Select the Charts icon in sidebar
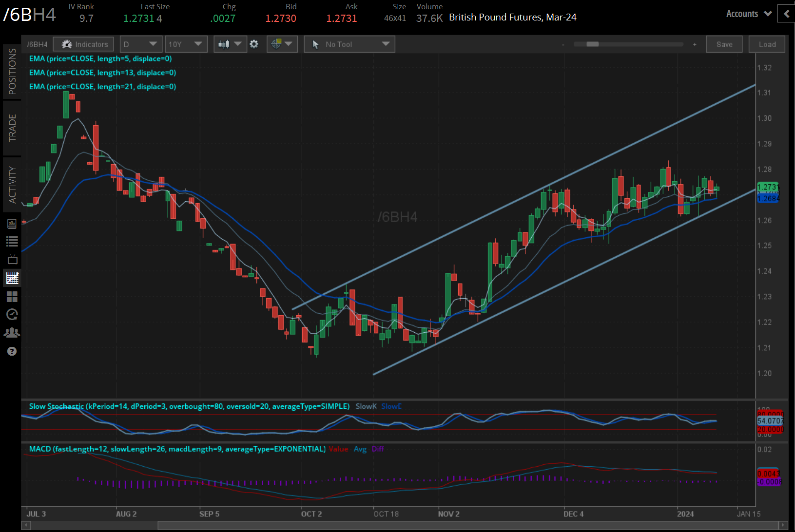Image resolution: width=795 pixels, height=532 pixels. pyautogui.click(x=12, y=278)
